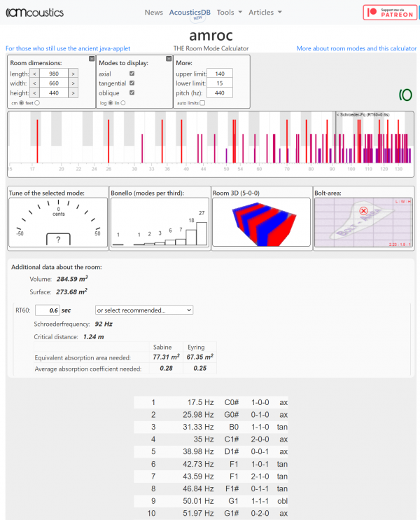The image size is (420, 520).
Task: Click the amcoustics logo
Action: point(36,13)
